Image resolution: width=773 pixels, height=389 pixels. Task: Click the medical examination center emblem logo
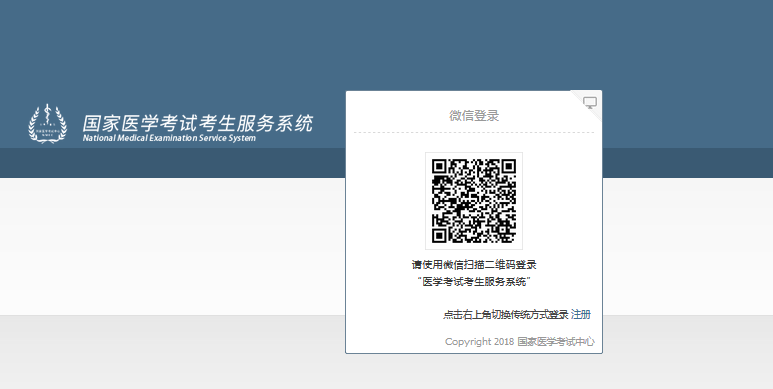(x=47, y=123)
